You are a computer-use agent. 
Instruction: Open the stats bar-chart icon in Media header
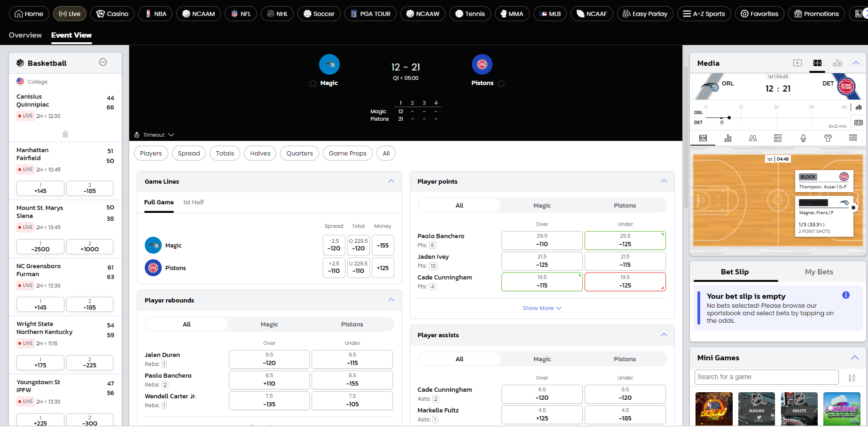(x=837, y=63)
